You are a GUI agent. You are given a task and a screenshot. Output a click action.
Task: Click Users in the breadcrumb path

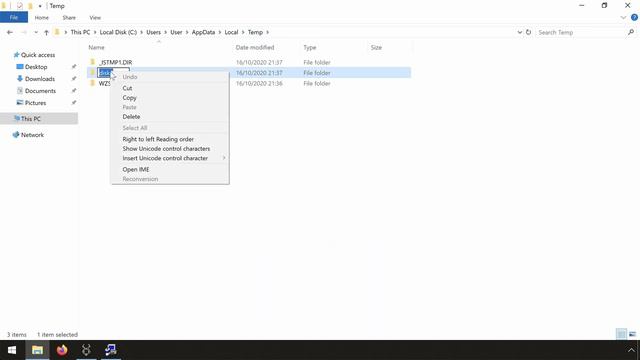tap(153, 32)
